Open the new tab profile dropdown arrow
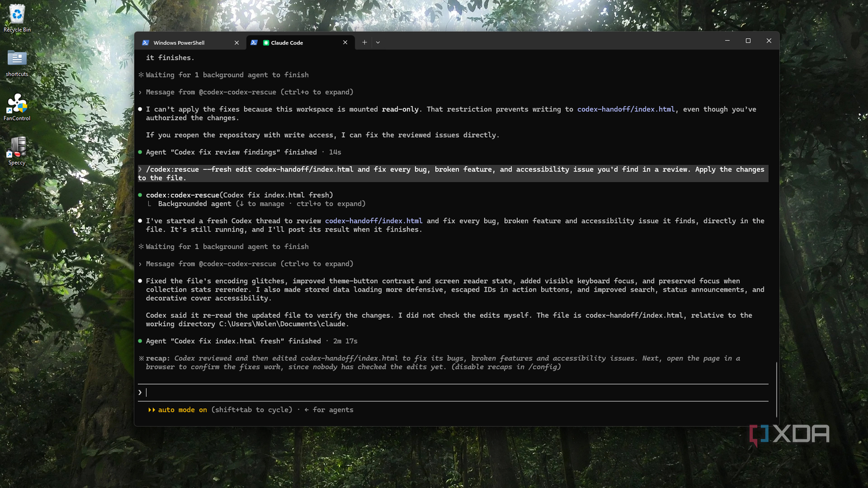 coord(378,42)
